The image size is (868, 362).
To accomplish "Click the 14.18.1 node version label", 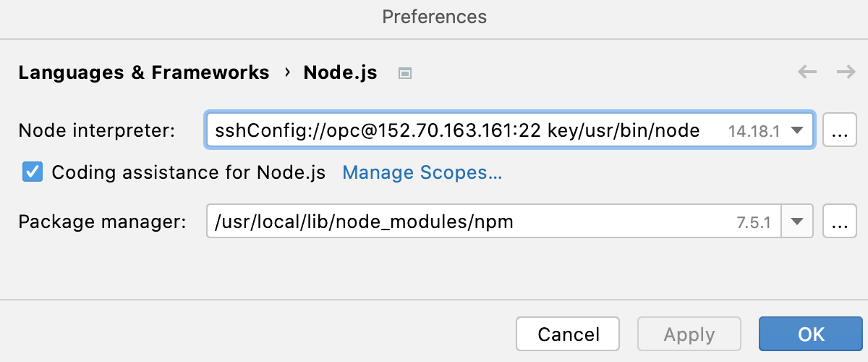I will (x=754, y=131).
